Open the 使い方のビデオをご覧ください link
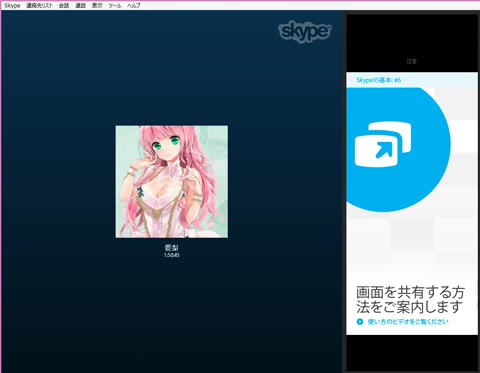 point(408,322)
